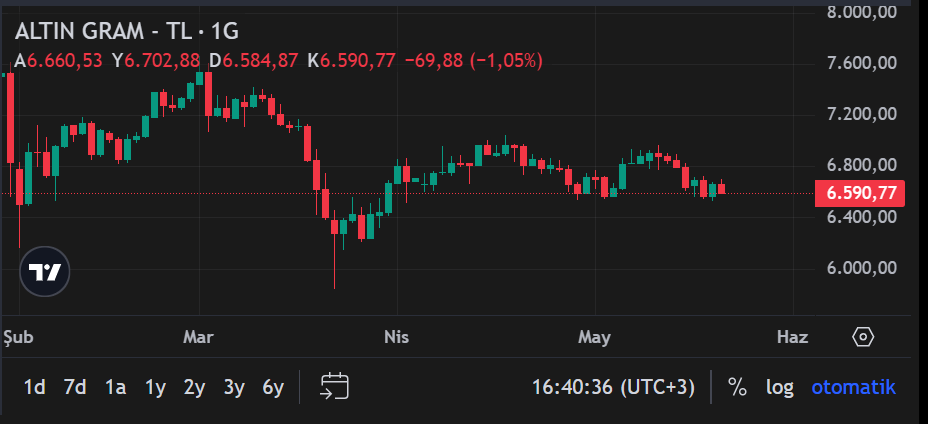Open the TradingView logo badge

(45, 272)
